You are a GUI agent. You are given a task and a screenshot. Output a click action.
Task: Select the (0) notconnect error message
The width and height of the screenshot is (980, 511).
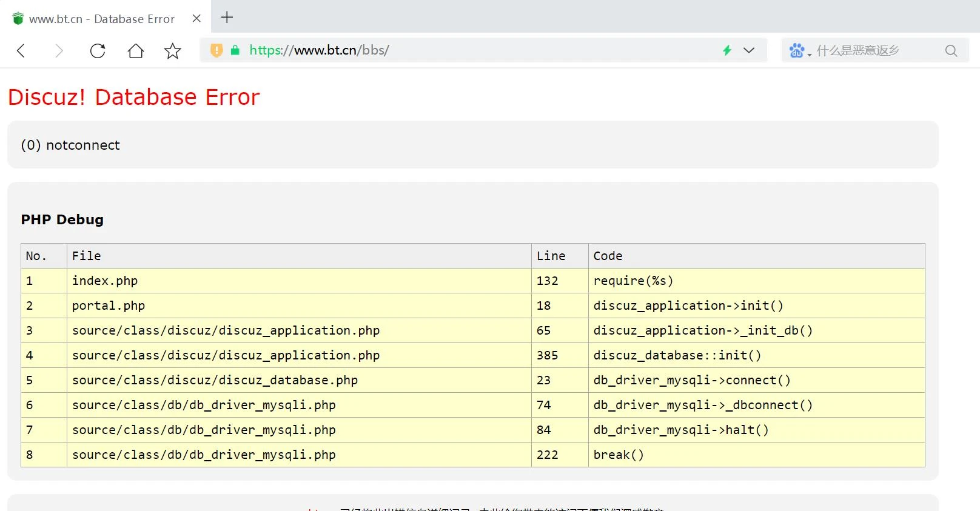click(x=70, y=145)
